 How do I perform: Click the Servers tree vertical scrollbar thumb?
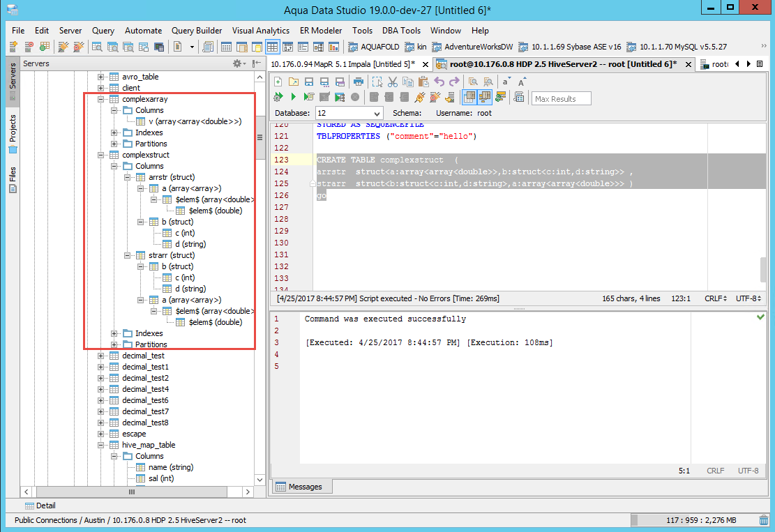pos(259,138)
